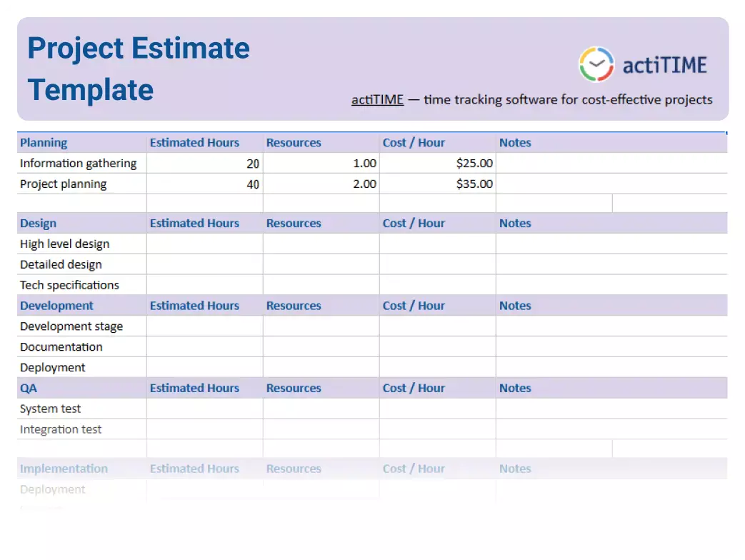Select the System test cell

click(x=50, y=409)
